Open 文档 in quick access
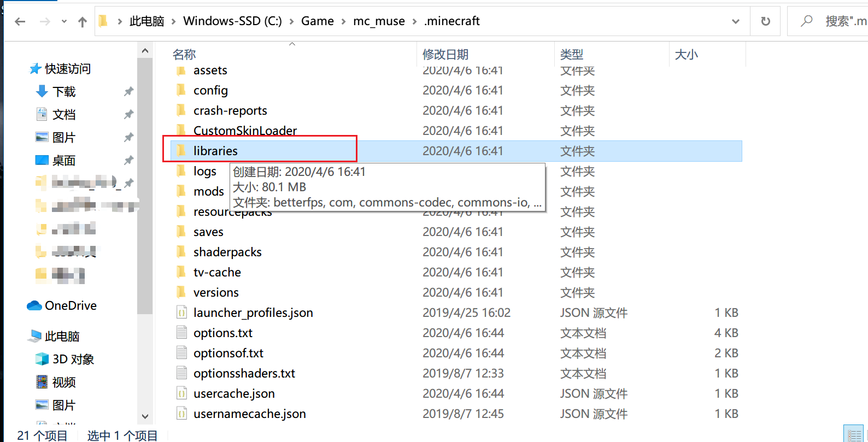The height and width of the screenshot is (442, 868). click(64, 115)
